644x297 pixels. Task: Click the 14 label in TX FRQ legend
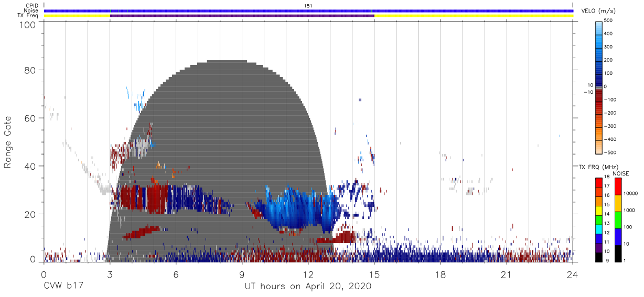click(x=606, y=214)
